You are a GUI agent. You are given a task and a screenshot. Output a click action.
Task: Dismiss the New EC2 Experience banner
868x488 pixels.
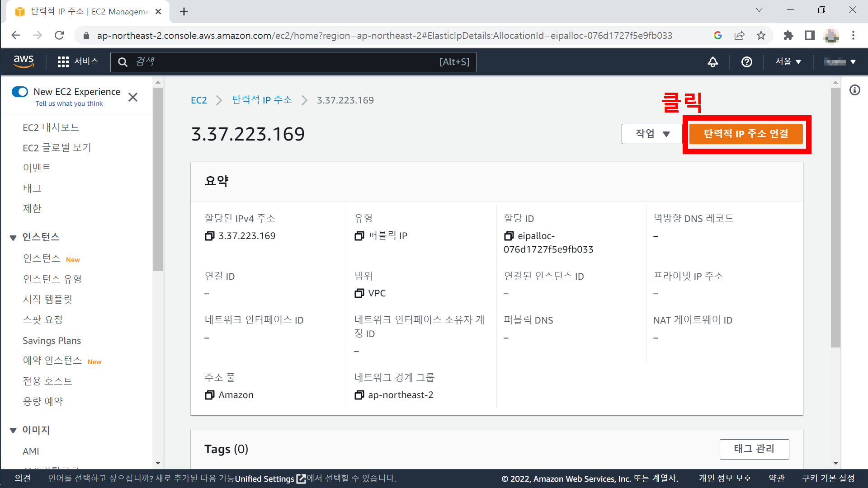(133, 97)
